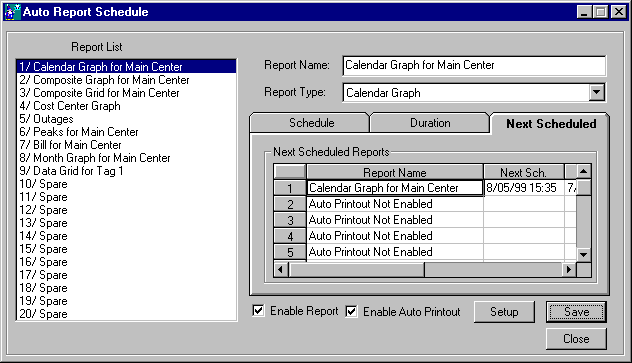The height and width of the screenshot is (363, 632).
Task: Select '5/ Outages' in Report List
Action: pos(126,119)
